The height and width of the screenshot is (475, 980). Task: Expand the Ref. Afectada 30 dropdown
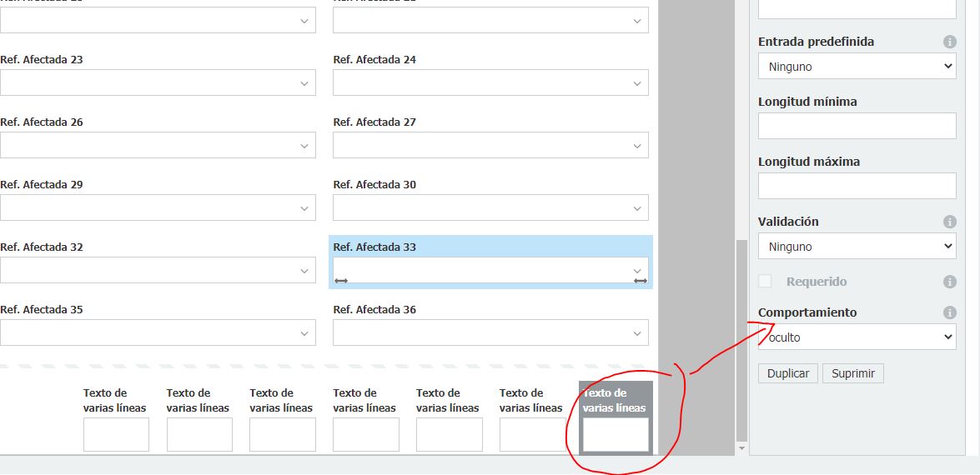pyautogui.click(x=490, y=207)
